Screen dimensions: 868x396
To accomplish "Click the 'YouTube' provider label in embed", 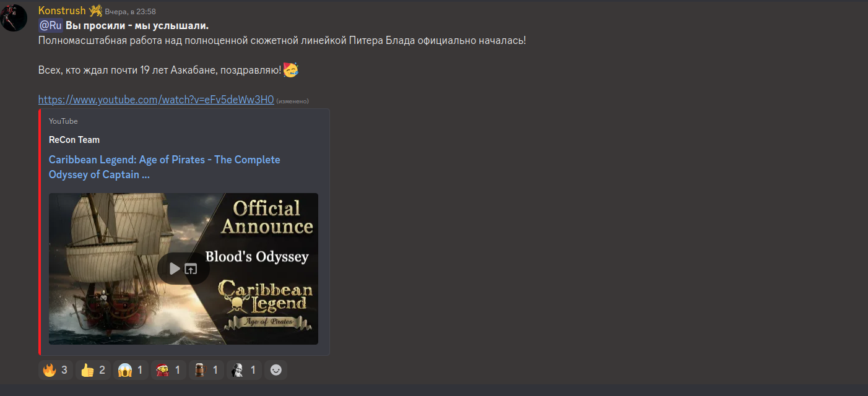I will click(63, 121).
